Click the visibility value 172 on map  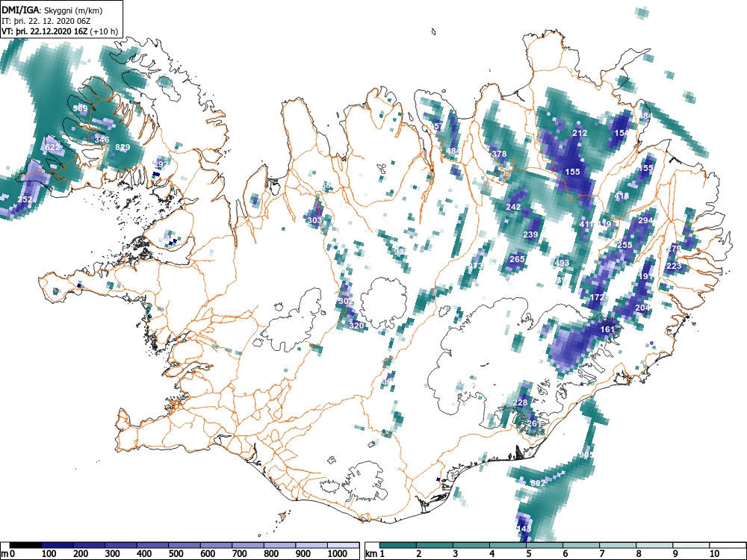click(597, 297)
